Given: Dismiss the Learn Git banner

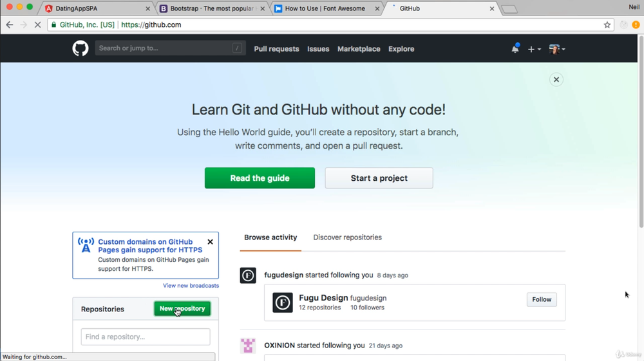Looking at the screenshot, I should (556, 80).
